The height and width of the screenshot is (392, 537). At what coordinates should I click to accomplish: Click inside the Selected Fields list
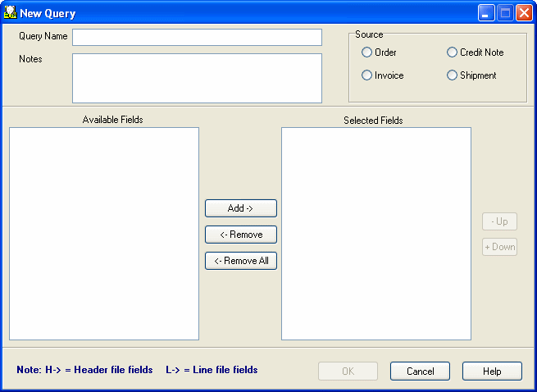(x=375, y=233)
